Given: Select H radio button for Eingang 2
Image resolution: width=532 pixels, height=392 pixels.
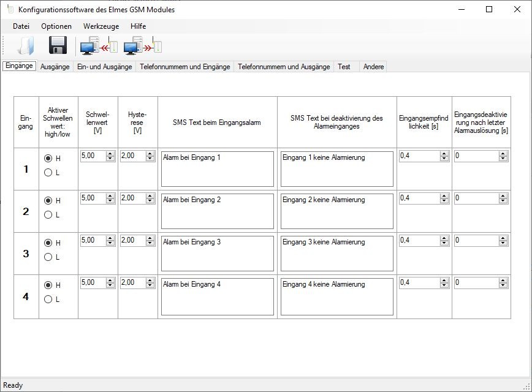Looking at the screenshot, I should coord(48,201).
